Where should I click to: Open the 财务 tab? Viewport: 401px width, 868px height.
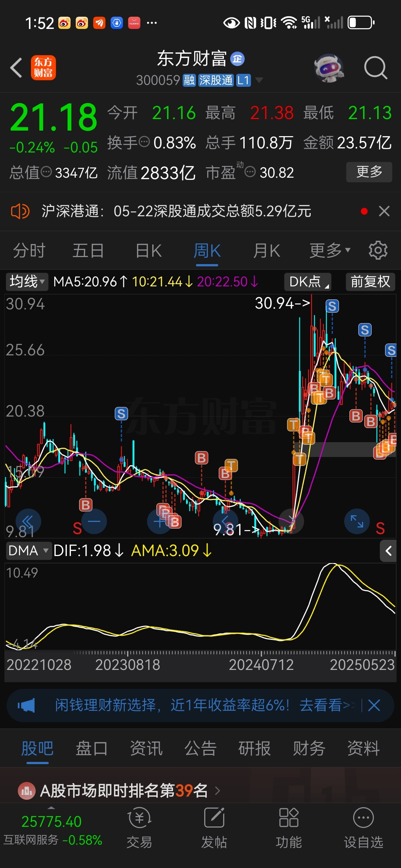coord(309,748)
